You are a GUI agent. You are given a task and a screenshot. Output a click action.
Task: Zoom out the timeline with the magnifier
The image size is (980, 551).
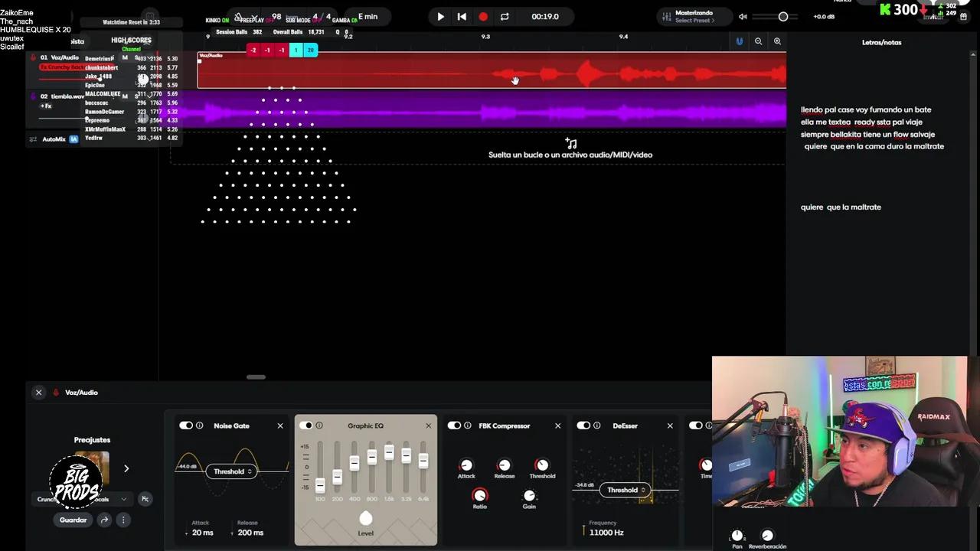tap(759, 41)
